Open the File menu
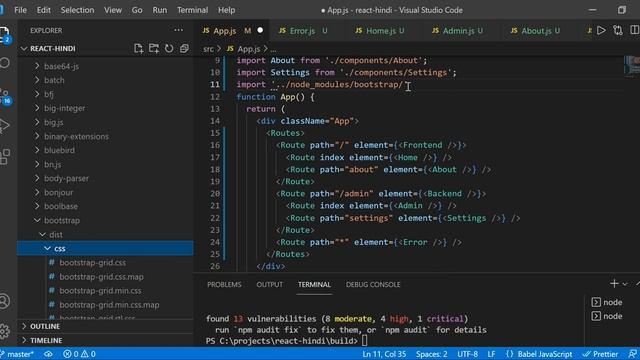Screen dimensions: 640x360 coord(20,10)
